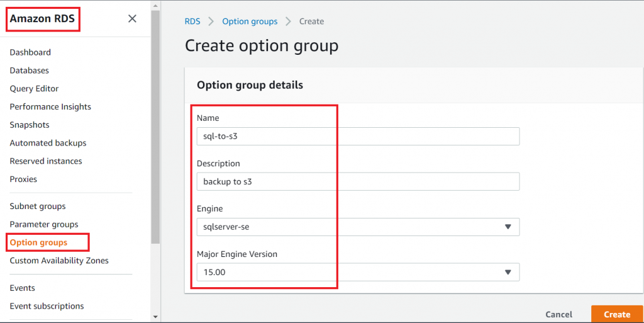Select Parameter groups in sidebar

(x=44, y=224)
